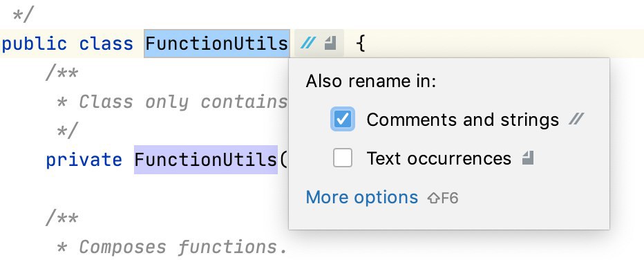Image resolution: width=644 pixels, height=260 pixels.
Task: Click the class keyword
Action: [106, 43]
